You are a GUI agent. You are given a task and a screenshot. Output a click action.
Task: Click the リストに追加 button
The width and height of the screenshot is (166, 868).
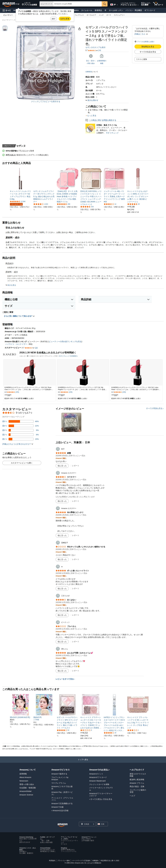148,59
